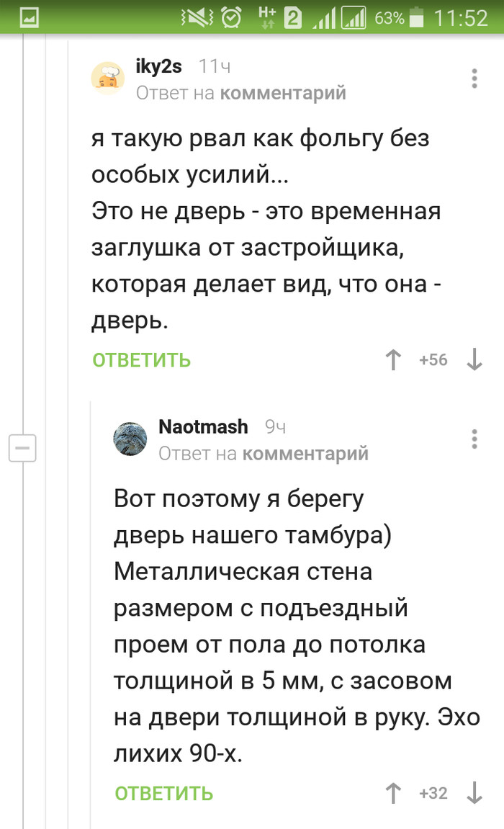
Task: Open iky2s username profile
Action: pyautogui.click(x=158, y=67)
